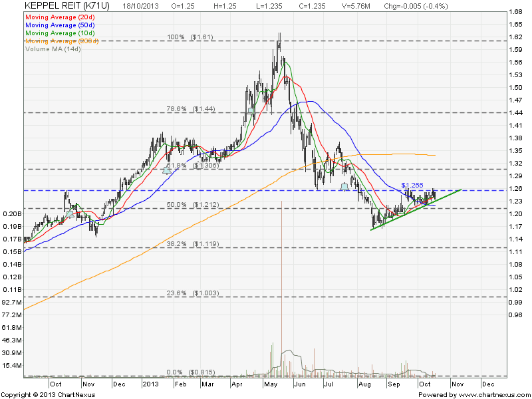Click the 61.8% ($1.306) Fibonacci label

[192, 165]
